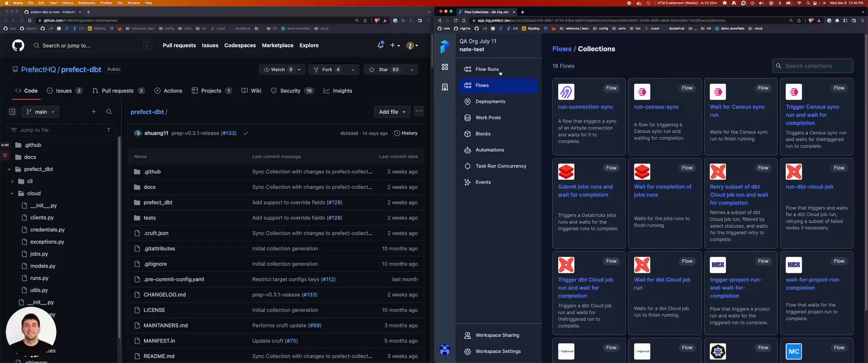Open the three-dots menu next to Add file
The height and width of the screenshot is (363, 868).
[x=419, y=111]
